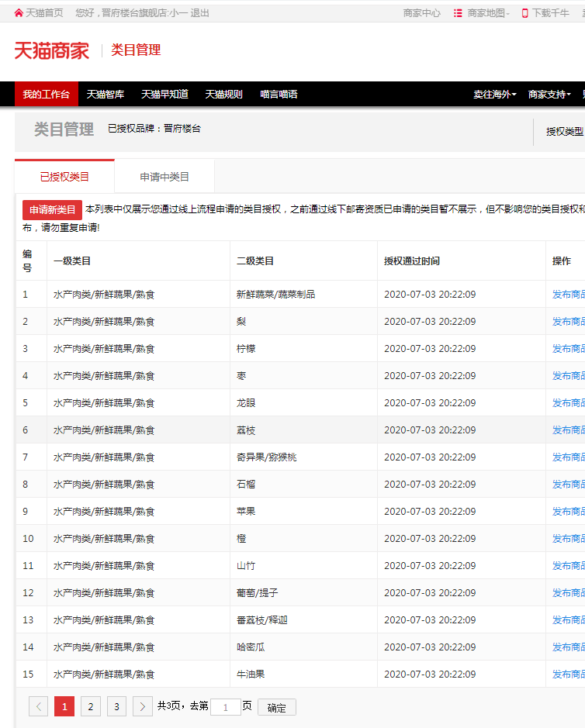The width and height of the screenshot is (585, 728).
Task: Click 发布商品 for the 柠檬 row
Action: click(569, 349)
